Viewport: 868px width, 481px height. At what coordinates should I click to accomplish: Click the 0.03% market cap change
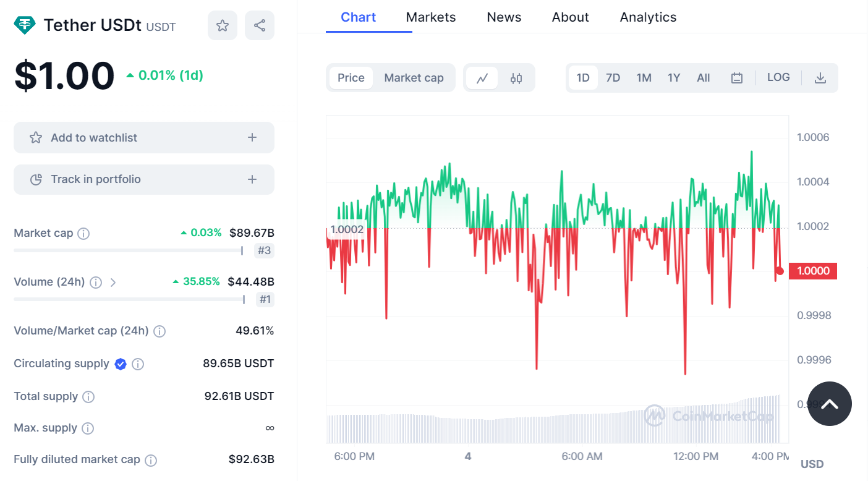[201, 233]
